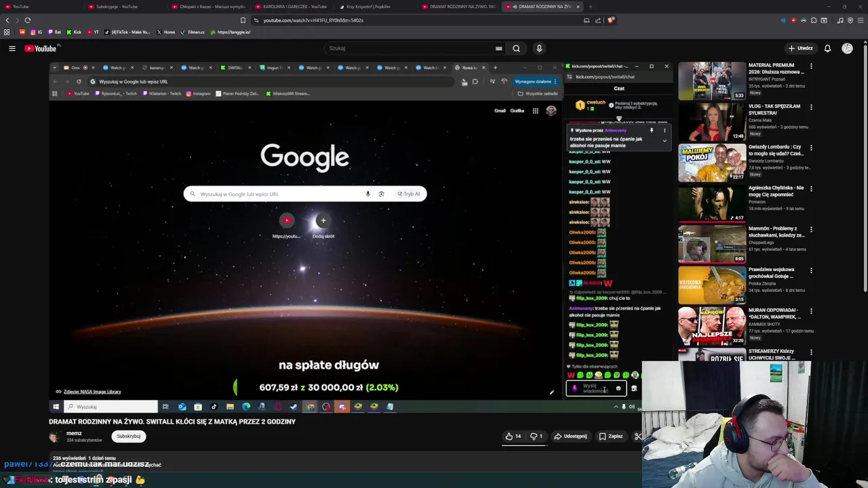Dislike the video with thumbs down
Viewport: 868px width, 488px height.
pos(536,436)
